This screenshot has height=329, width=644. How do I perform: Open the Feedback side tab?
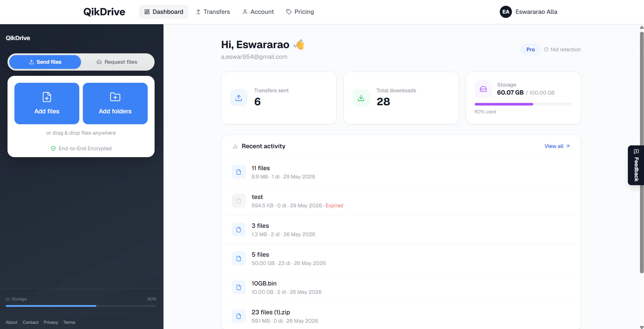tap(636, 165)
